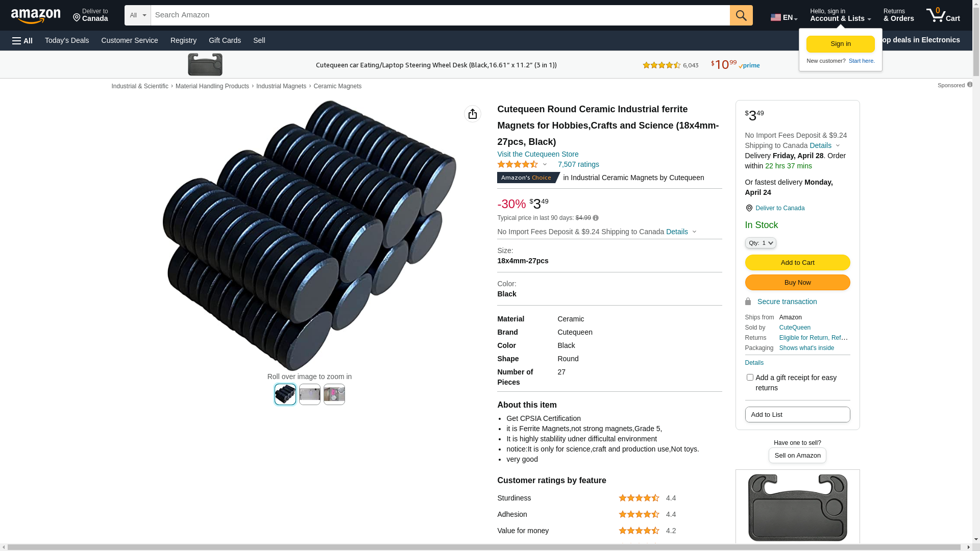The width and height of the screenshot is (980, 551).
Task: Click the search magnifier button
Action: [741, 15]
